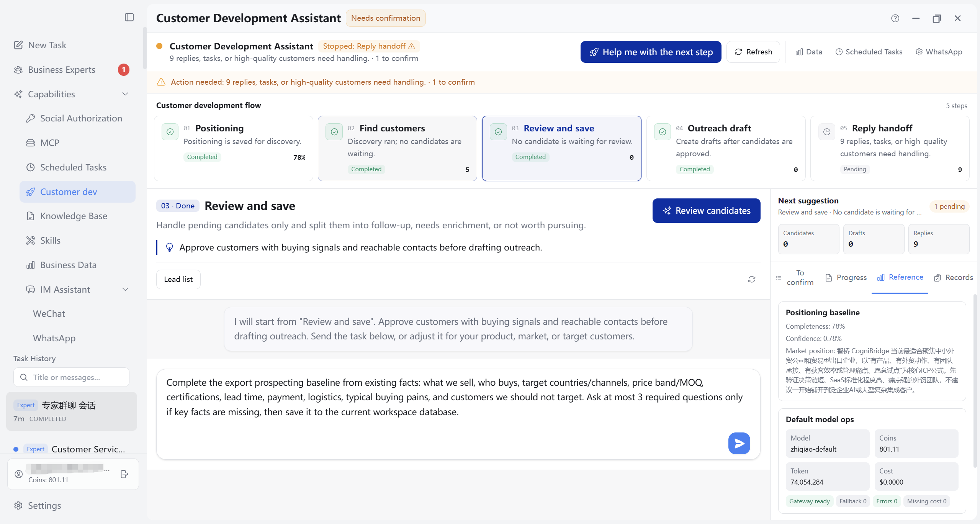Viewport: 980px width, 524px height.
Task: Click the logout icon beside Coins
Action: point(124,474)
